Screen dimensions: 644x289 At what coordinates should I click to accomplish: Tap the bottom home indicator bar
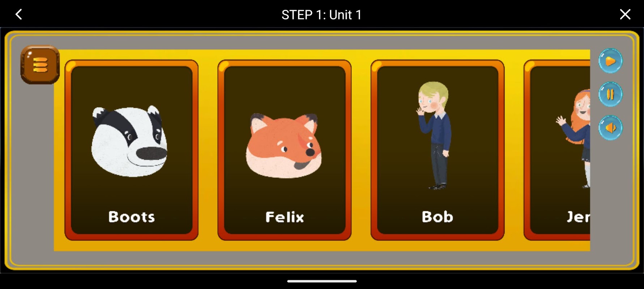322,281
